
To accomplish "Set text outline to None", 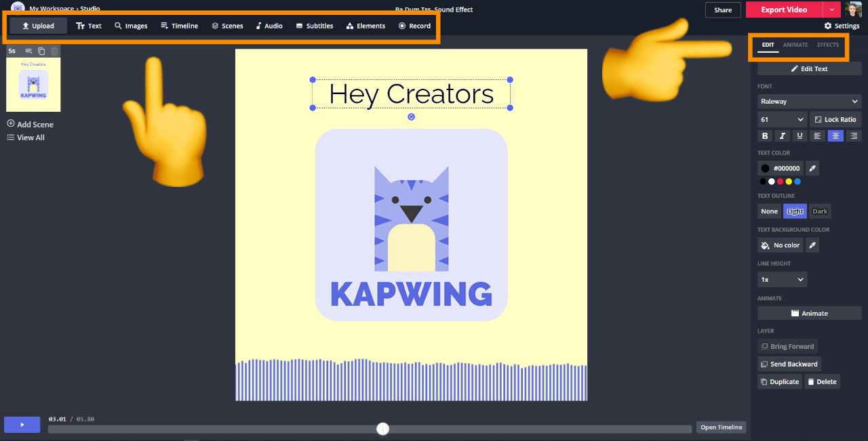I will pos(769,211).
